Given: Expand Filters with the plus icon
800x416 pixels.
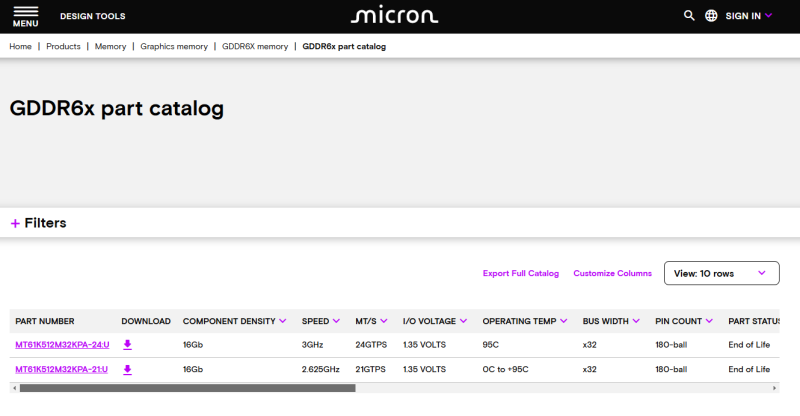Looking at the screenshot, I should tap(15, 224).
